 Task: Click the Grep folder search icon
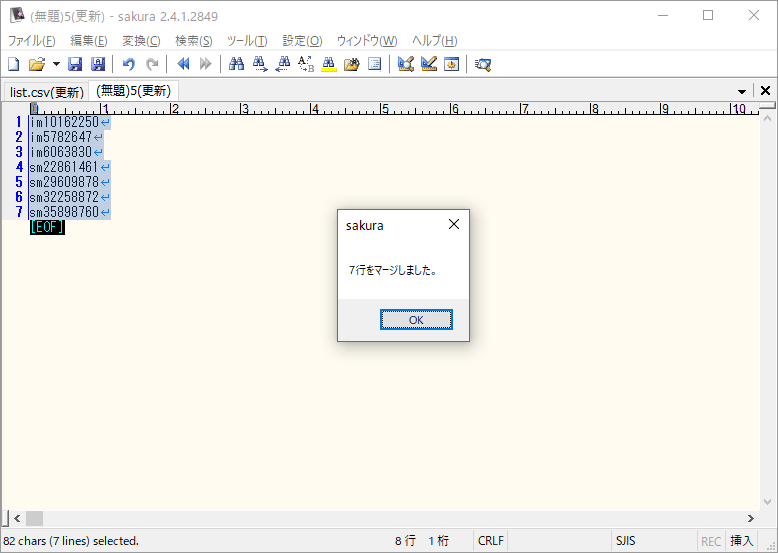[x=351, y=64]
